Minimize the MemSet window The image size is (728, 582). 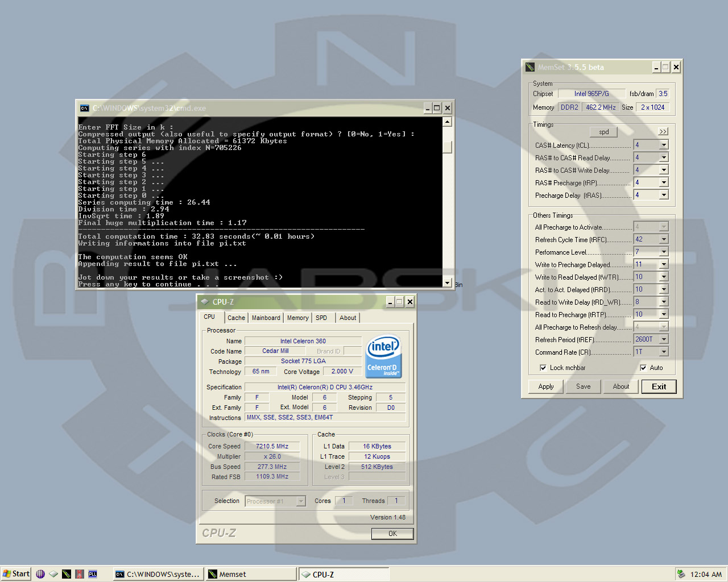[x=656, y=67]
